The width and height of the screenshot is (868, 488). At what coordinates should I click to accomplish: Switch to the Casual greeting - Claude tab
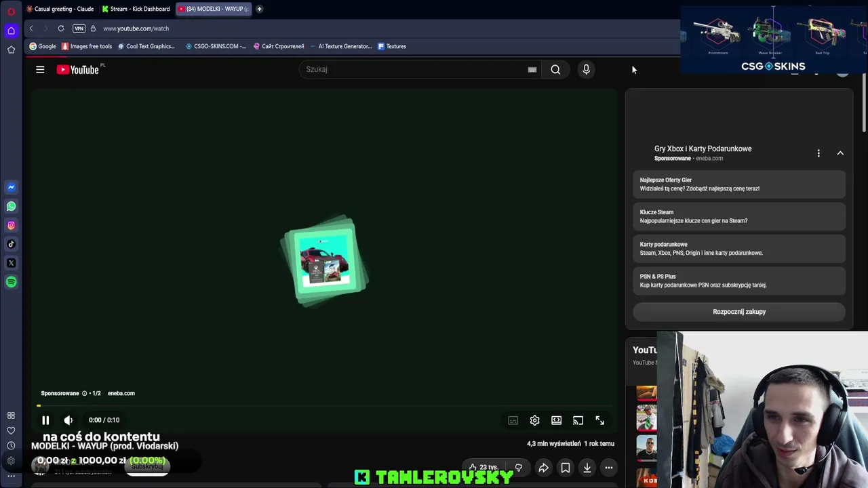60,9
